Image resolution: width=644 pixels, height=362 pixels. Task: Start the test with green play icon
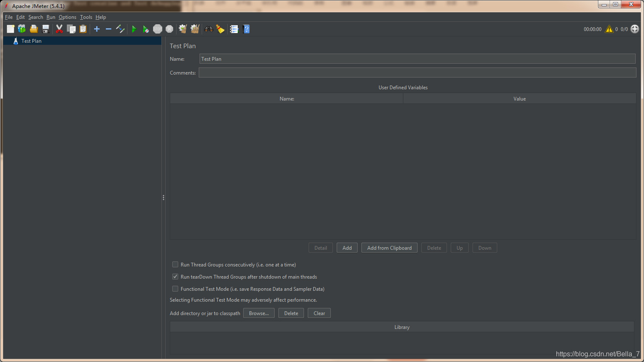coord(134,29)
